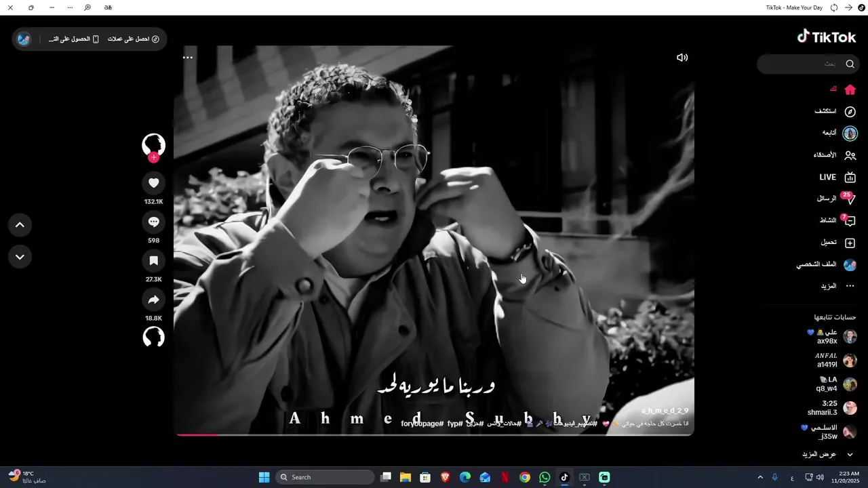Like the video with the heart icon
The height and width of the screenshot is (488, 868).
(x=154, y=183)
